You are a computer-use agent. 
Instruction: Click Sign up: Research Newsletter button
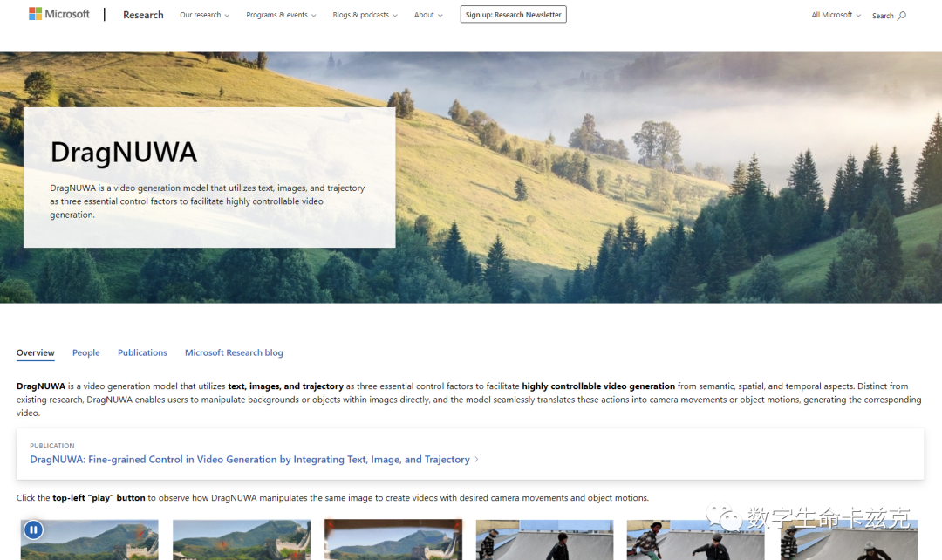(x=513, y=15)
